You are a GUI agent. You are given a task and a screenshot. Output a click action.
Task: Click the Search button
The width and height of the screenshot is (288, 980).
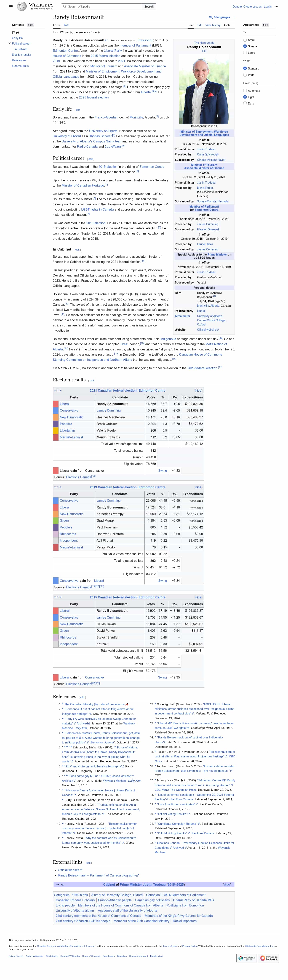(x=149, y=6)
